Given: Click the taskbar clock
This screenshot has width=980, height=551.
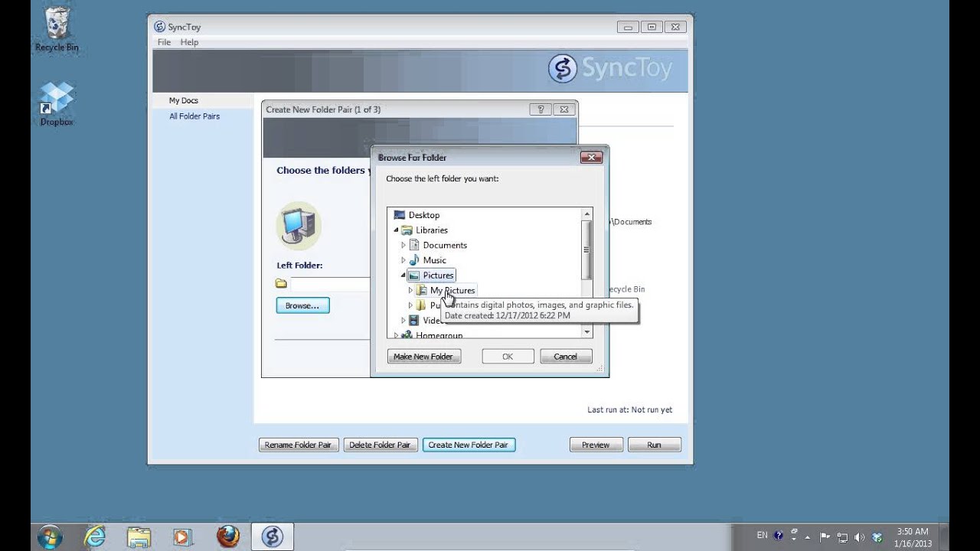Looking at the screenshot, I should [911, 537].
